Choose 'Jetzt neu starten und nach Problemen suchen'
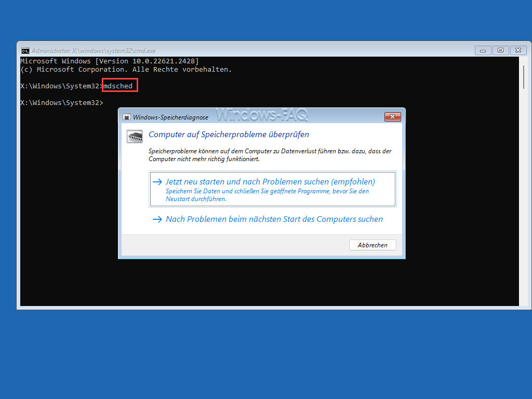 click(272, 189)
